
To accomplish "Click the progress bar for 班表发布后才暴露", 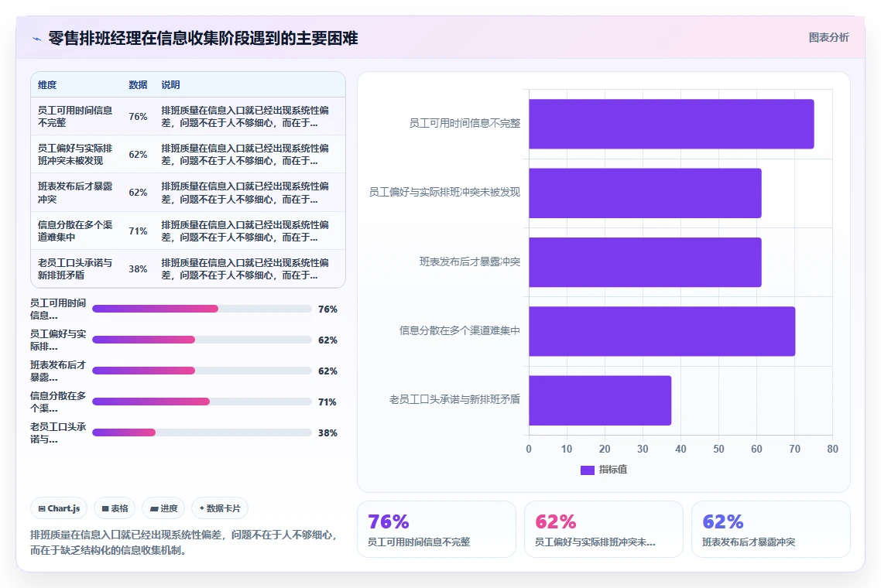I will click(202, 371).
